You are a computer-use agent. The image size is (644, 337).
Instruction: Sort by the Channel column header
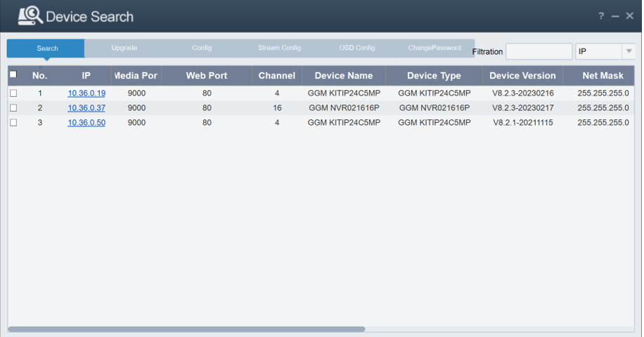coord(277,75)
